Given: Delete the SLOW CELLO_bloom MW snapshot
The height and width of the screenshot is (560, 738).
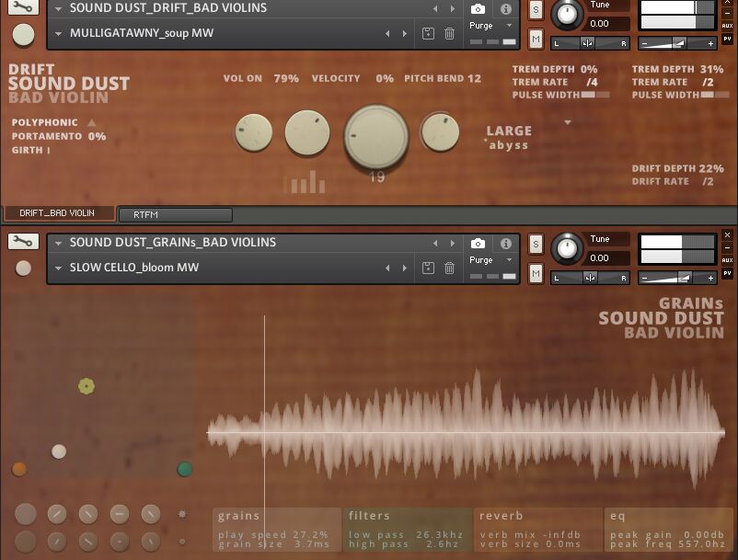Looking at the screenshot, I should point(449,268).
